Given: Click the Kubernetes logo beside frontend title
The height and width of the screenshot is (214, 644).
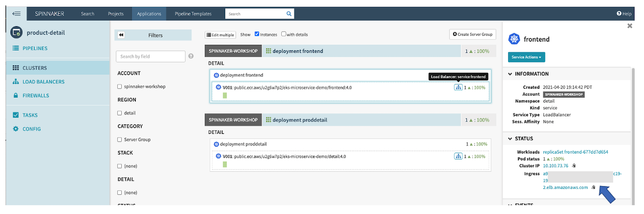Looking at the screenshot, I should 514,39.
